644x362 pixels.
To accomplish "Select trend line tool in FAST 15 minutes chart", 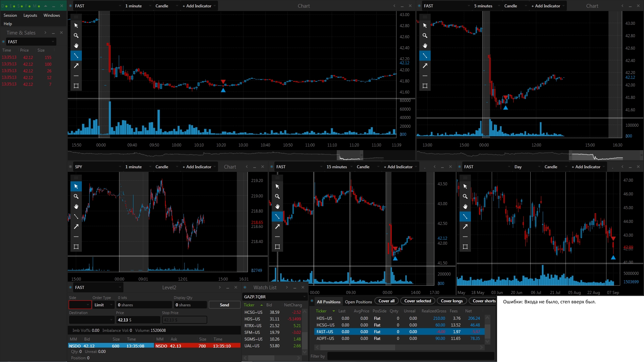I will (x=277, y=217).
